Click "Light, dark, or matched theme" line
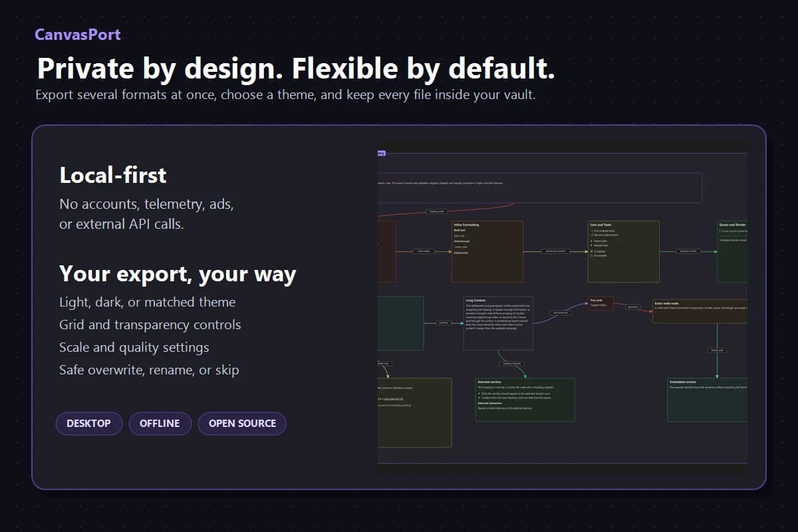The width and height of the screenshot is (798, 532). coord(147,302)
